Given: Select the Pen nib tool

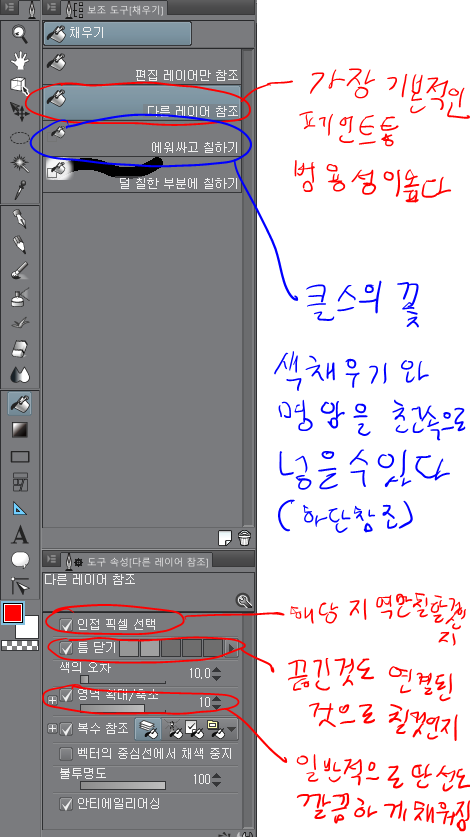Looking at the screenshot, I should click(x=20, y=219).
